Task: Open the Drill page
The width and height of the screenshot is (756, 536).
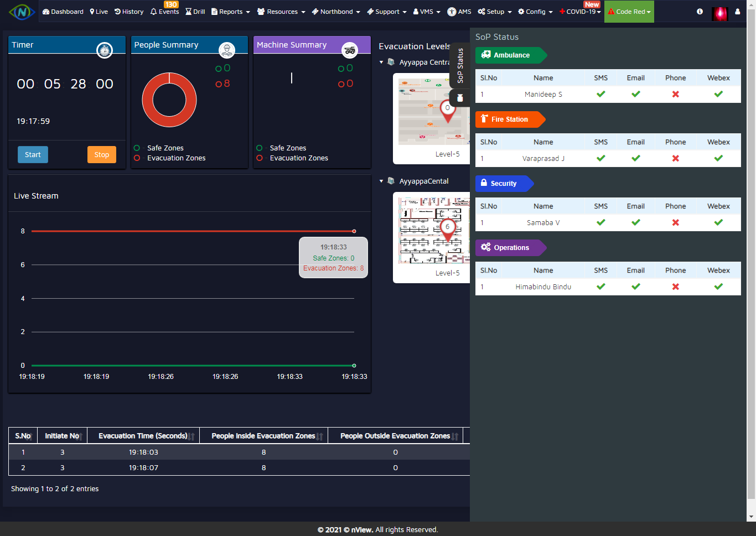Action: click(195, 12)
